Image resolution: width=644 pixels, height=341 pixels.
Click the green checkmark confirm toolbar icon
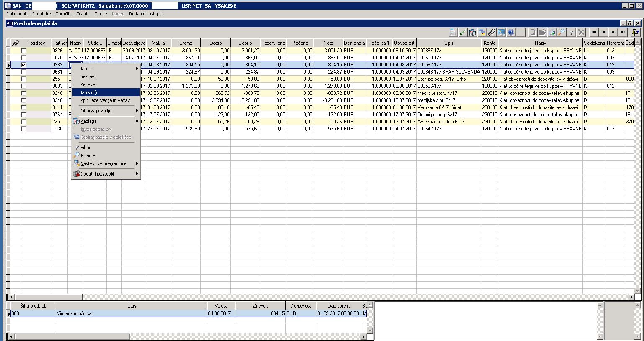click(462, 32)
